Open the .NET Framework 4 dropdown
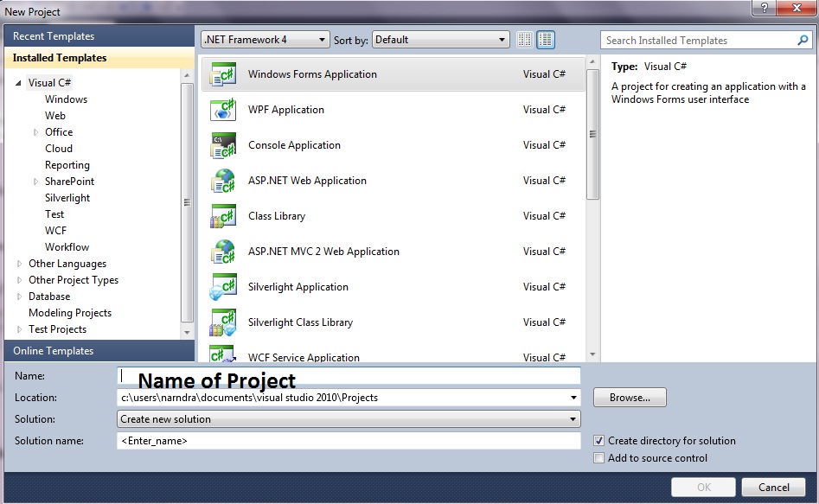The image size is (819, 504). tap(266, 40)
